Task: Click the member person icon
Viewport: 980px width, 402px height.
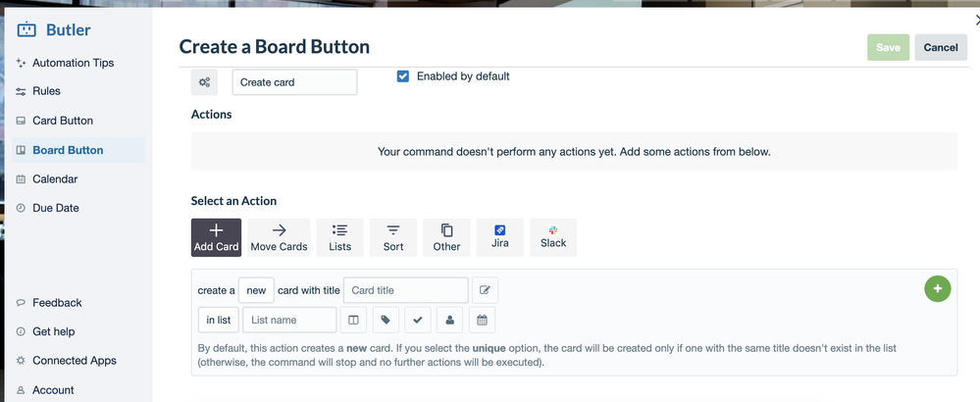Action: click(450, 320)
